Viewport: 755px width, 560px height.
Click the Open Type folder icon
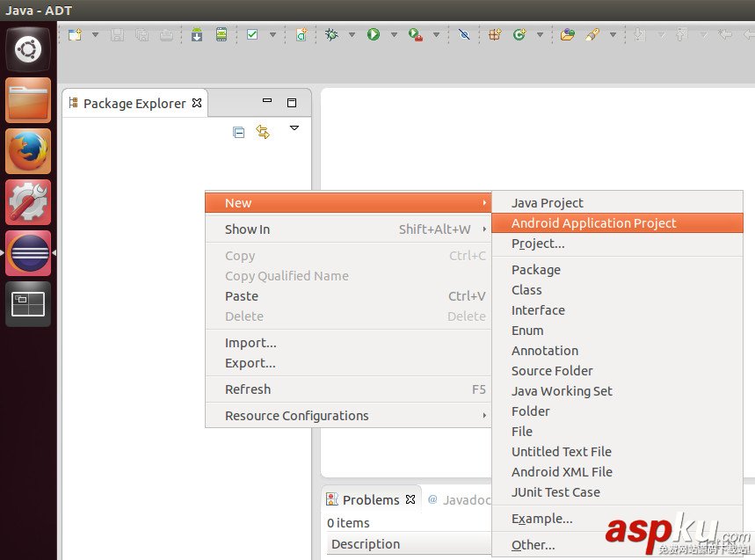[568, 34]
